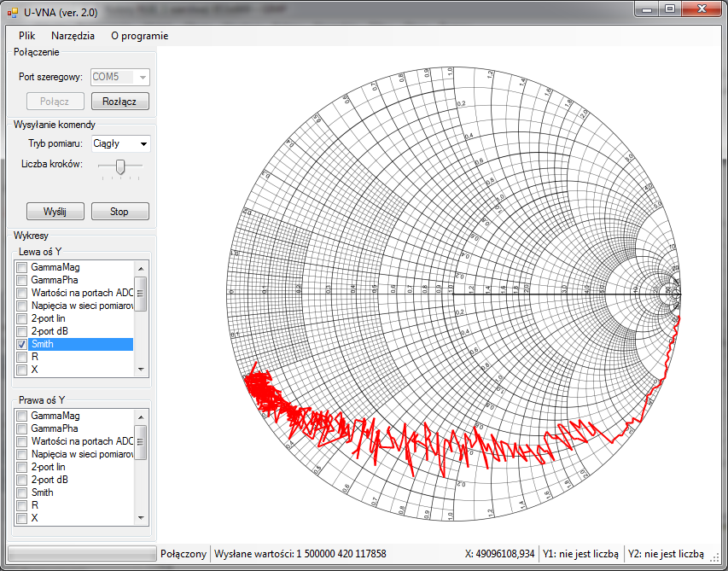
Task: Maximize the U-VNA window
Action: pos(670,9)
